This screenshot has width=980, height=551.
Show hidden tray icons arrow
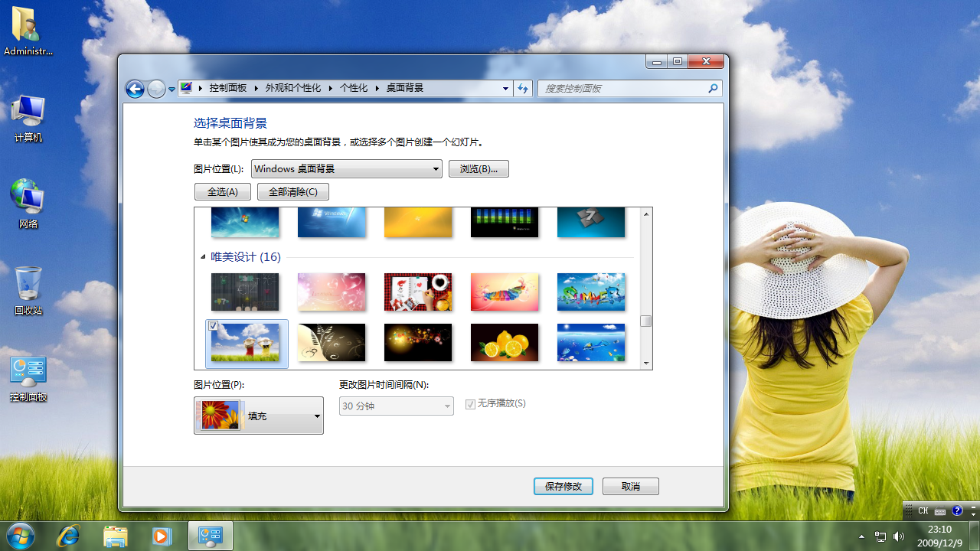point(862,536)
